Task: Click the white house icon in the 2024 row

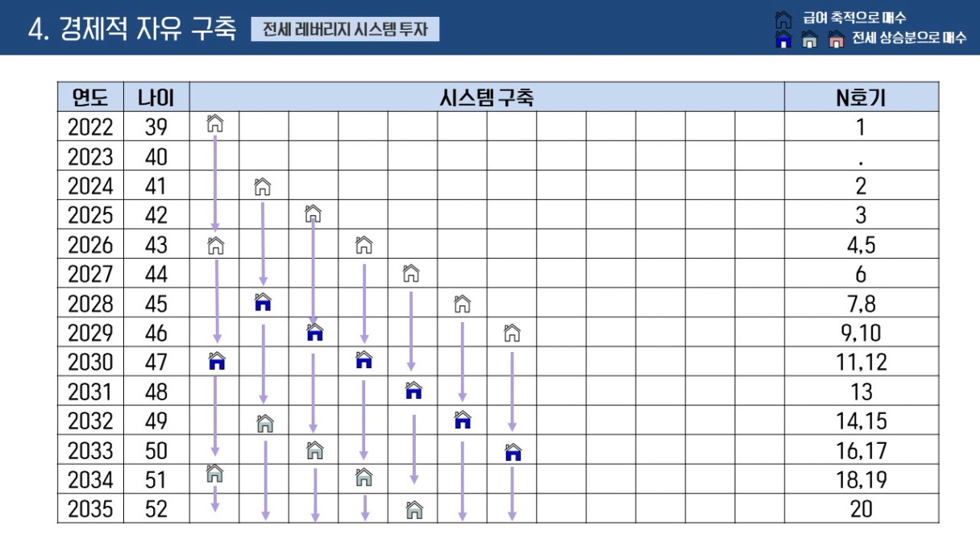Action: (262, 187)
